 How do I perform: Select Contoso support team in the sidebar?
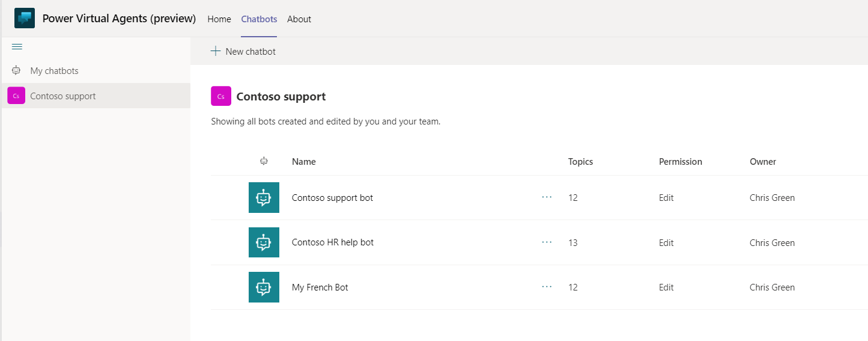pyautogui.click(x=96, y=96)
